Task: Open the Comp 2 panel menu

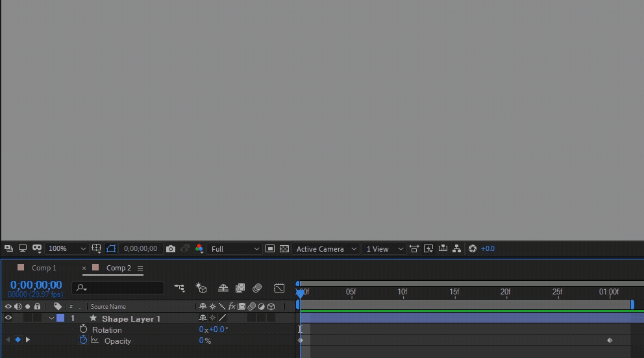Action: 140,268
